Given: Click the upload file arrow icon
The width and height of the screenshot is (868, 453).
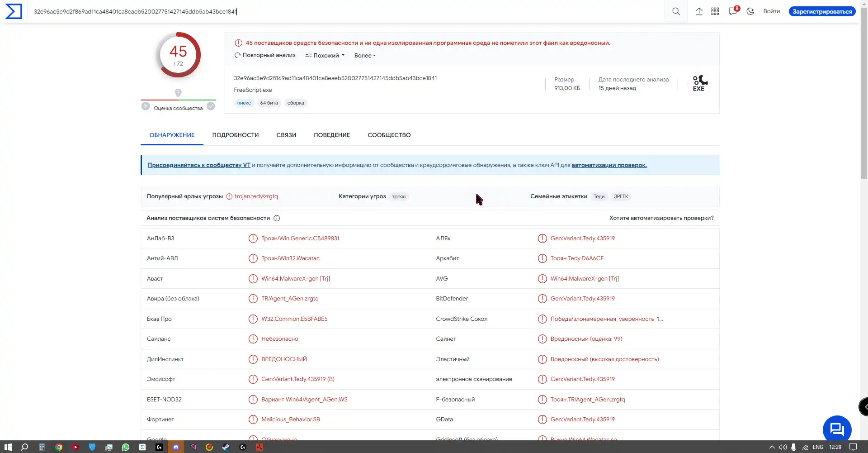Looking at the screenshot, I should pyautogui.click(x=699, y=11).
